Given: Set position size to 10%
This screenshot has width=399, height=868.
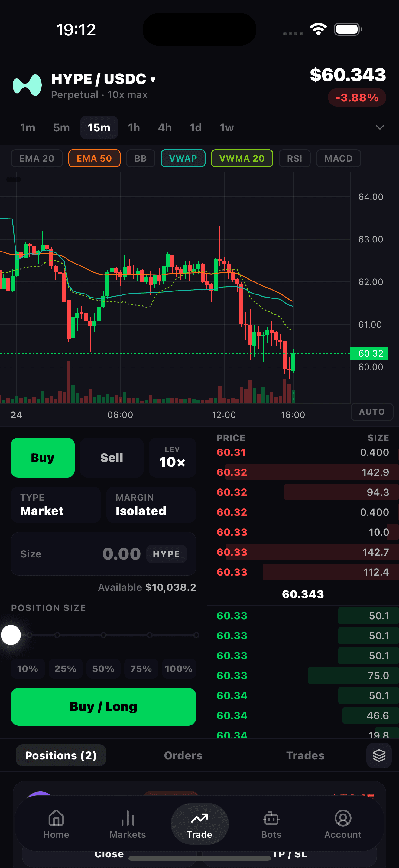Looking at the screenshot, I should (x=28, y=669).
